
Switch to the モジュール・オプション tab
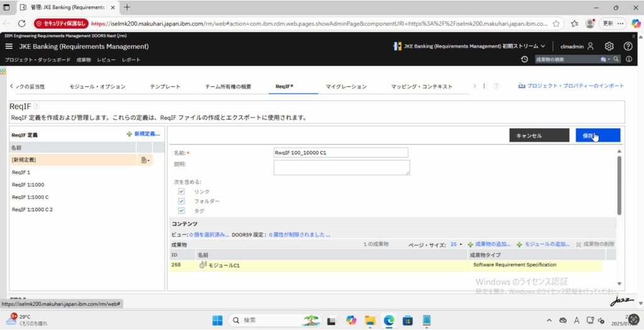(97, 87)
